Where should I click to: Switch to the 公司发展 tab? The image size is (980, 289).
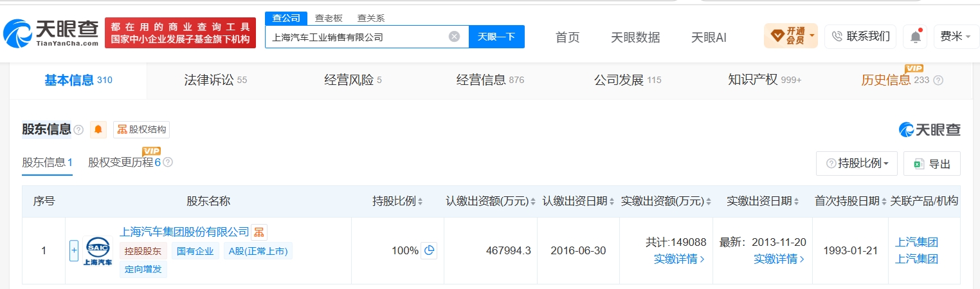coord(628,80)
